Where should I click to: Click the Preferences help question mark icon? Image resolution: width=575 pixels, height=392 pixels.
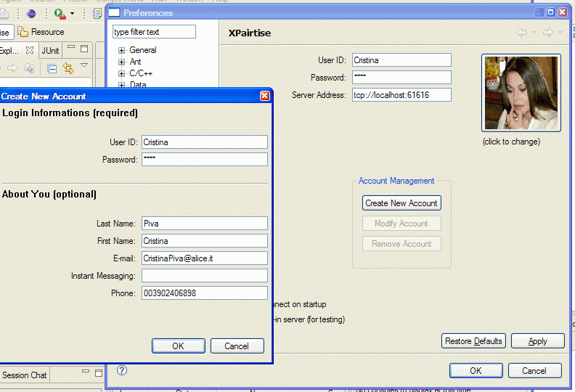[122, 370]
